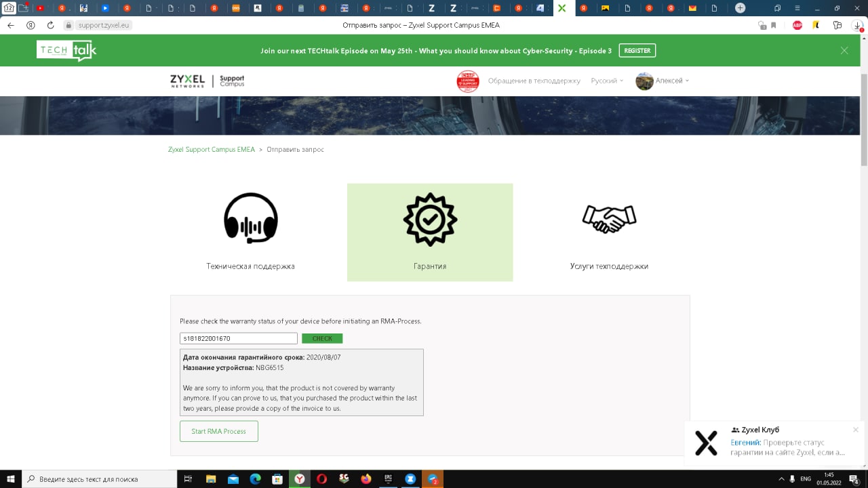This screenshot has height=488, width=868.
Task: Open the Обращение в техподдержку link
Action: point(534,81)
